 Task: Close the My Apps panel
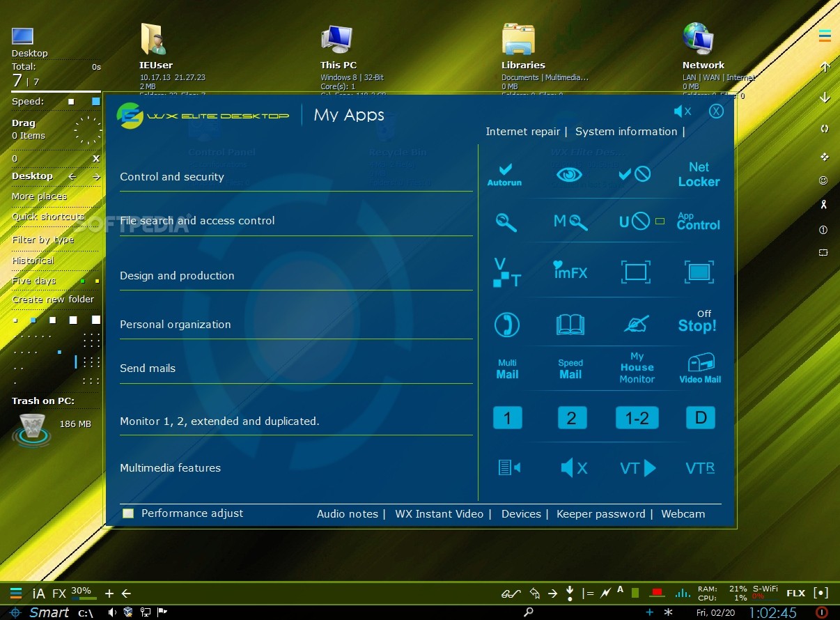point(716,111)
